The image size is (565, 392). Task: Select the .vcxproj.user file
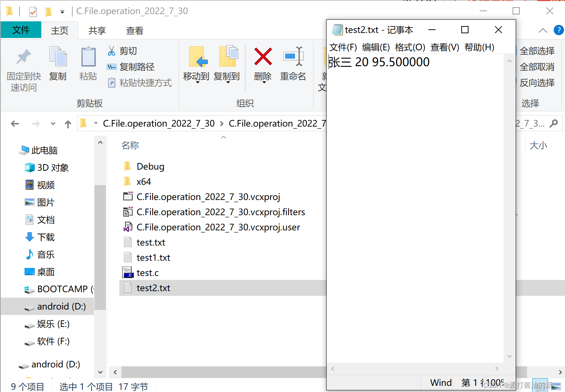(x=212, y=227)
